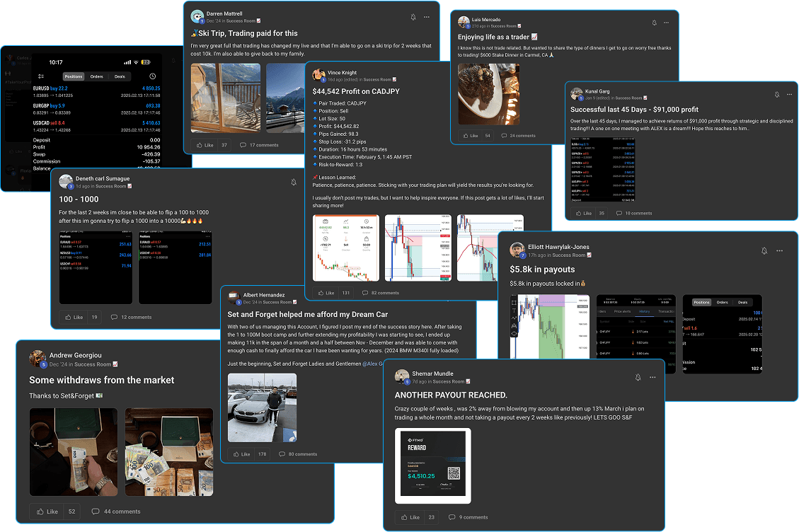Image resolution: width=799 pixels, height=532 pixels.
Task: Open 24 comments on Luis Mercado's post
Action: tap(518, 136)
